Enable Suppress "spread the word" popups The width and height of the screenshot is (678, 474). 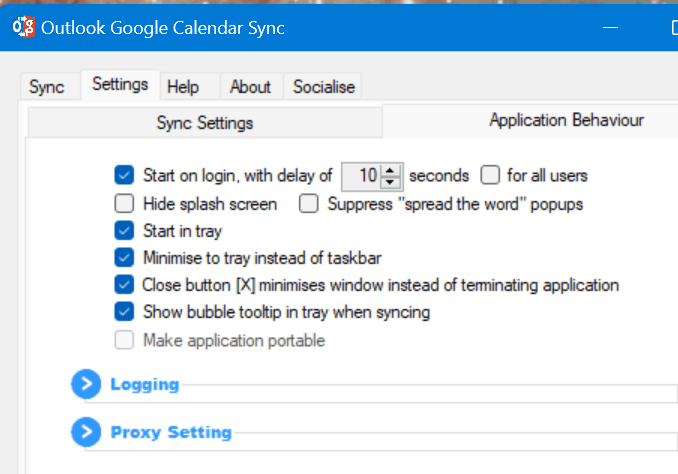[x=309, y=204]
